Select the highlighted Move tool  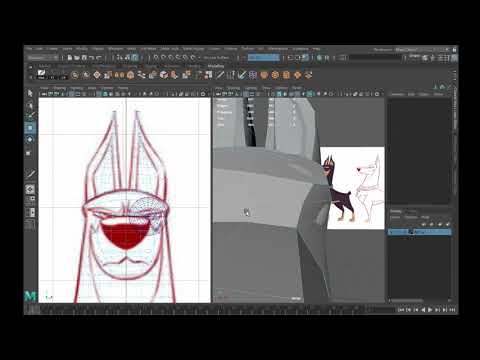(30, 128)
